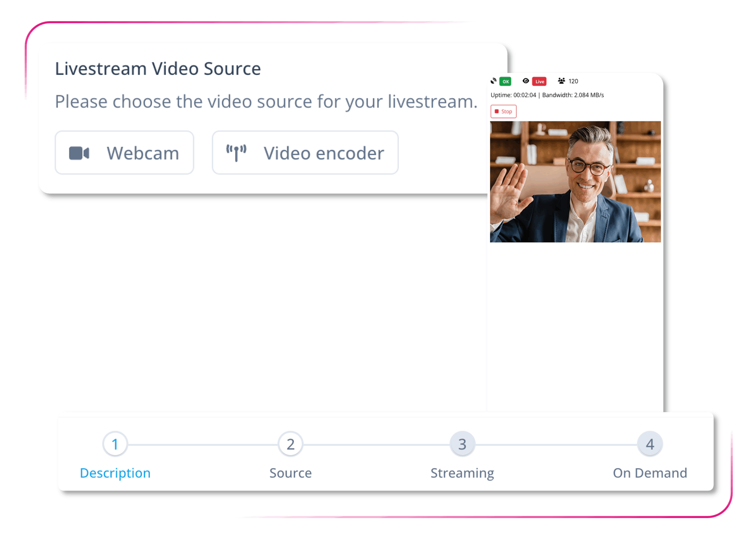Click the viewers people icon

coord(561,81)
